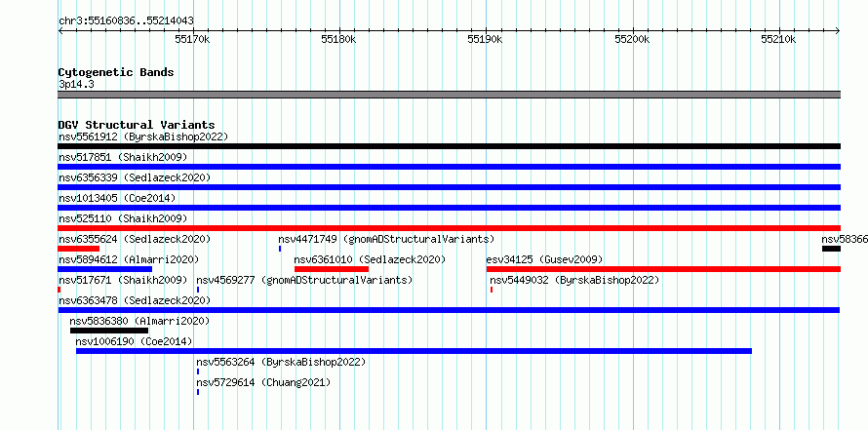
Task: Open esv34125 (Gusev2009) label
Action: (x=545, y=259)
